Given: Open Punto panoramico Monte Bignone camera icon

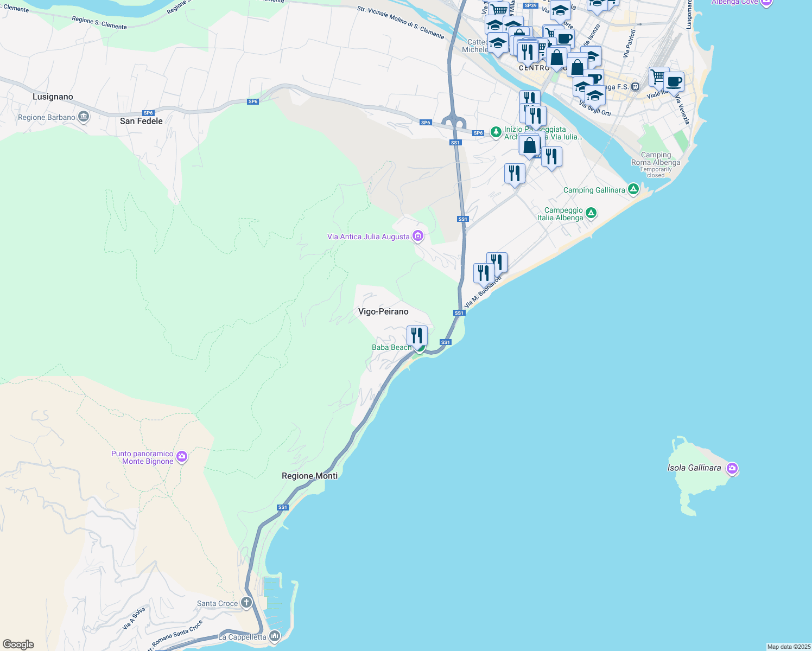Looking at the screenshot, I should pyautogui.click(x=182, y=457).
